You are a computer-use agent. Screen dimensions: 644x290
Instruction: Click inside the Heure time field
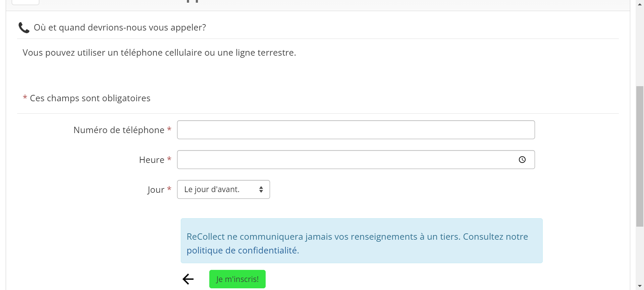345,160
